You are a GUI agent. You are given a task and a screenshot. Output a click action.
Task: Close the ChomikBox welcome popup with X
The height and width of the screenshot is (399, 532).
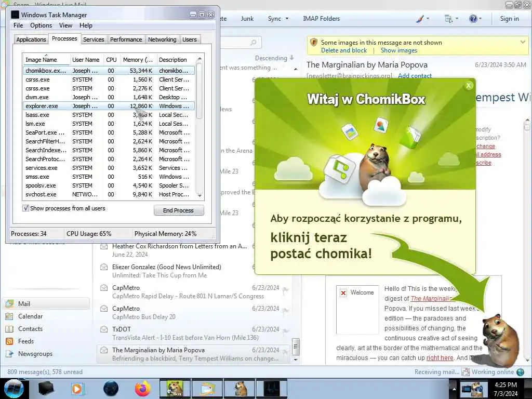469,86
